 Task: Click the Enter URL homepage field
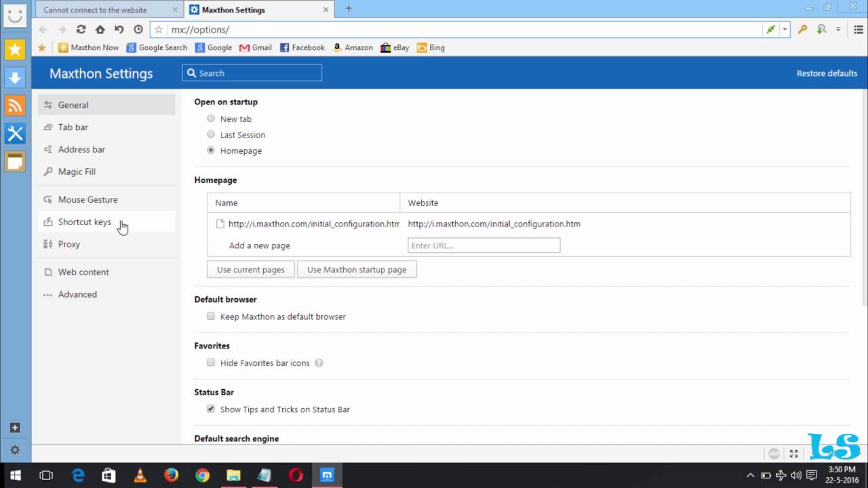[484, 245]
